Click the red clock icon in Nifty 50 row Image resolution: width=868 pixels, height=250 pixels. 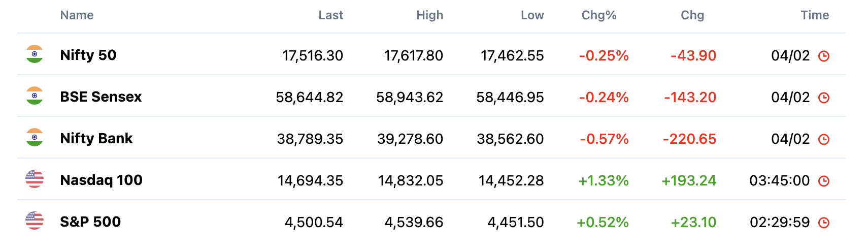point(824,56)
